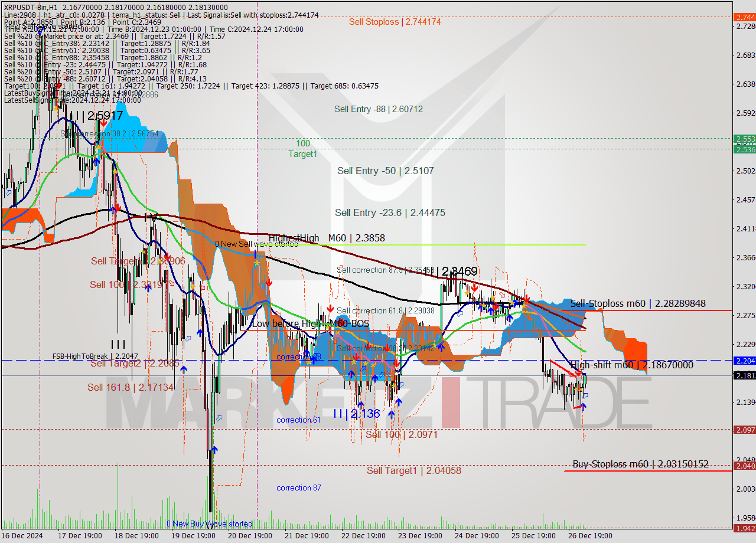756x543 pixels.
Task: Select the '25 Dec 19:00' time axis label
Action: (533, 536)
